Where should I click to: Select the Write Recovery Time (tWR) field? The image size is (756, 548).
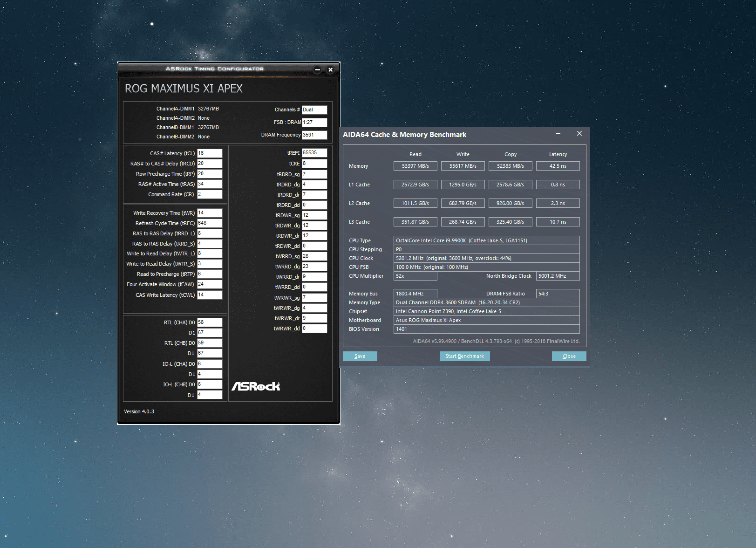click(210, 213)
